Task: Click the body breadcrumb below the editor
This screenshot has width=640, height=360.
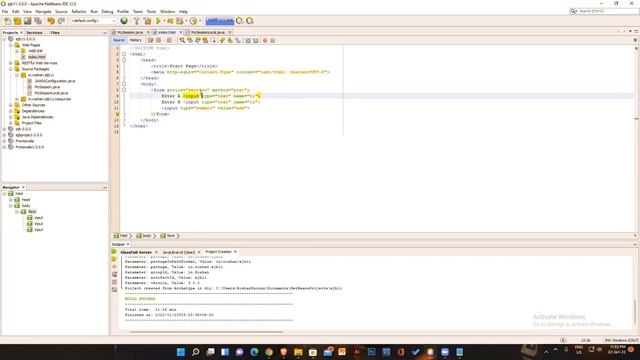Action: coord(144,236)
